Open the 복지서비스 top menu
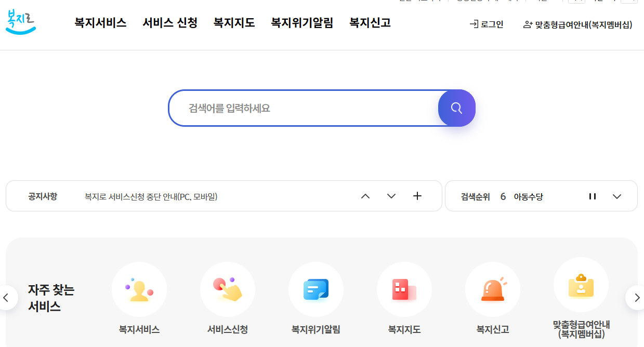This screenshot has width=644, height=347. tap(100, 23)
